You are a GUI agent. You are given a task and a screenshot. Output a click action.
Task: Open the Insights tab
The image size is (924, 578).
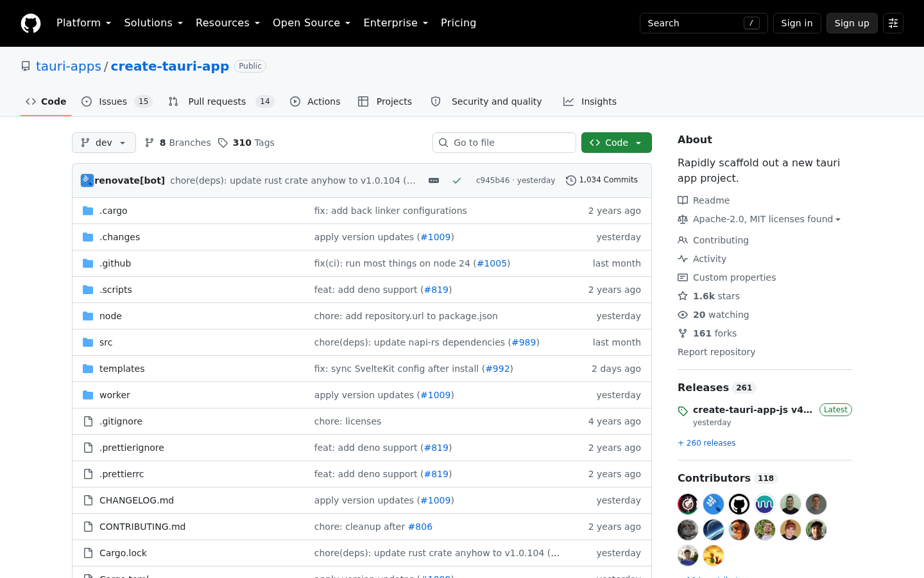[590, 101]
